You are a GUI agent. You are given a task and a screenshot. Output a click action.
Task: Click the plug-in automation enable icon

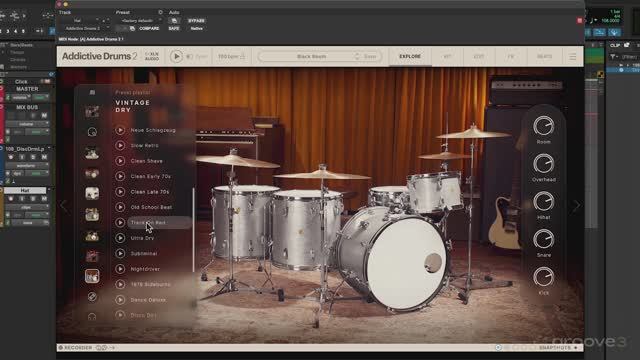(174, 20)
